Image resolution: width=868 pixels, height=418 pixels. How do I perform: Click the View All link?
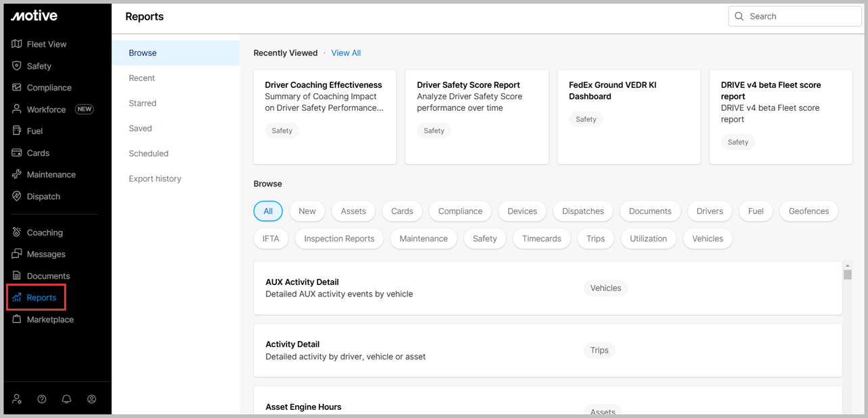pos(346,53)
